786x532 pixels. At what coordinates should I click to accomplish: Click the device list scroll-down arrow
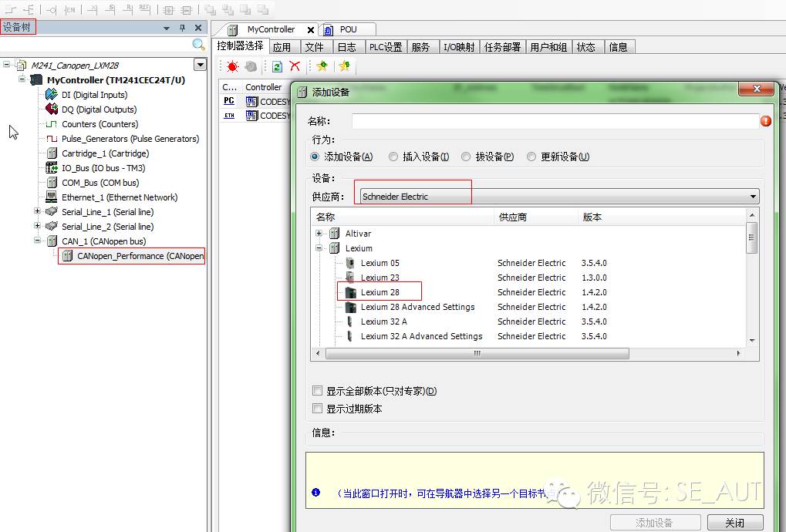click(752, 341)
